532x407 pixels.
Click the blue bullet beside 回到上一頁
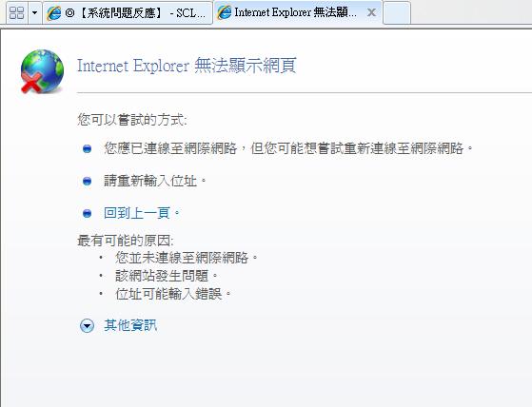pyautogui.click(x=87, y=214)
